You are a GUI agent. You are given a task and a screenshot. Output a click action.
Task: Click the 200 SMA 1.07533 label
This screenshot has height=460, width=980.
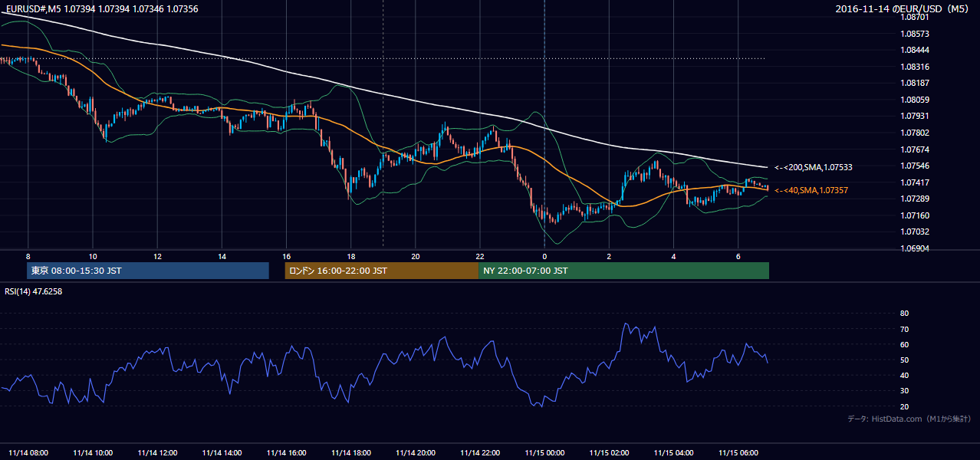(x=814, y=167)
